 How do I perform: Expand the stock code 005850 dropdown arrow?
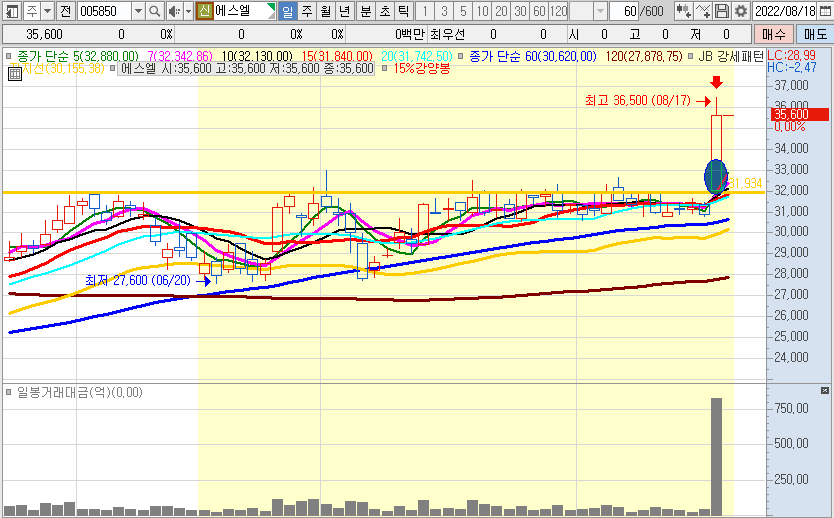coord(138,11)
